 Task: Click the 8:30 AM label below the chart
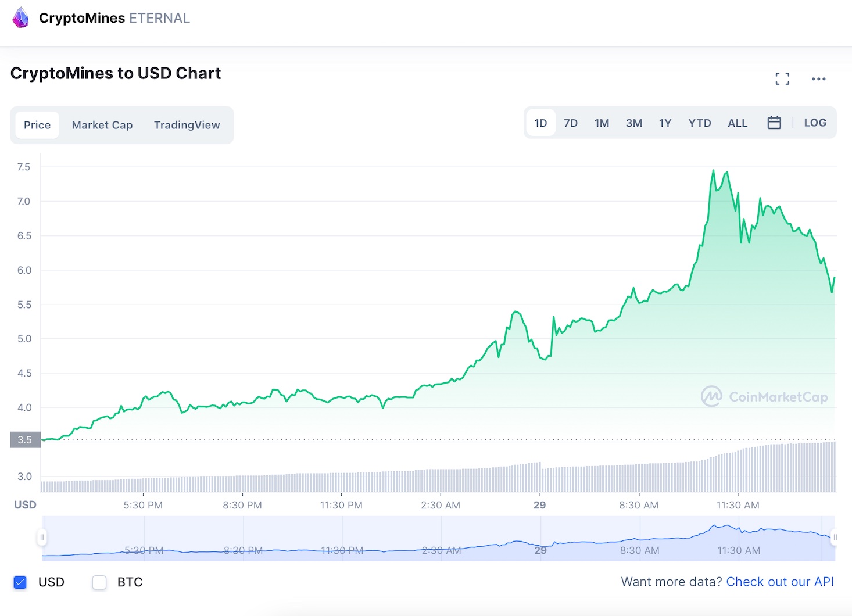pyautogui.click(x=639, y=505)
